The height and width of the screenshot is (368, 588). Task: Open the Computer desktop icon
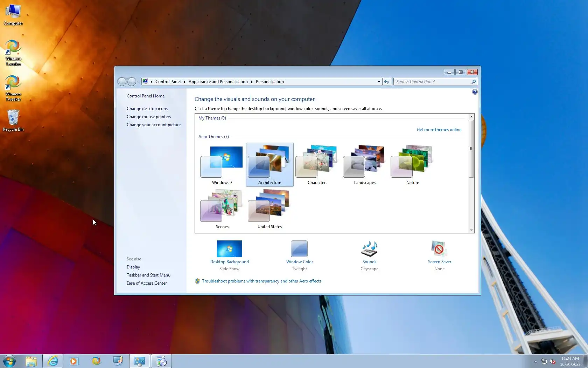pyautogui.click(x=13, y=15)
